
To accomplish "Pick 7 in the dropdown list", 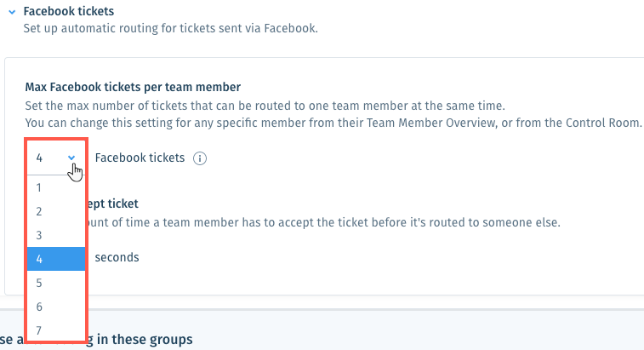I will (56, 330).
